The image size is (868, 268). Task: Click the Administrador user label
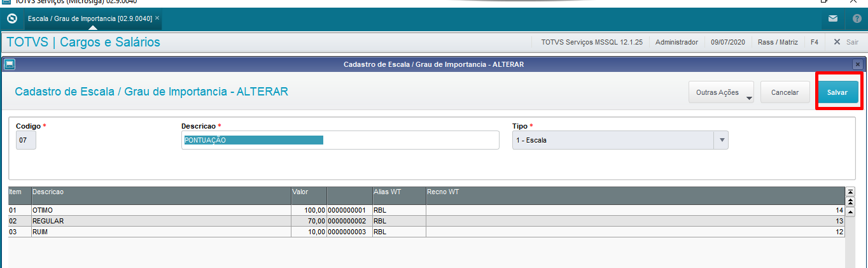tap(676, 42)
